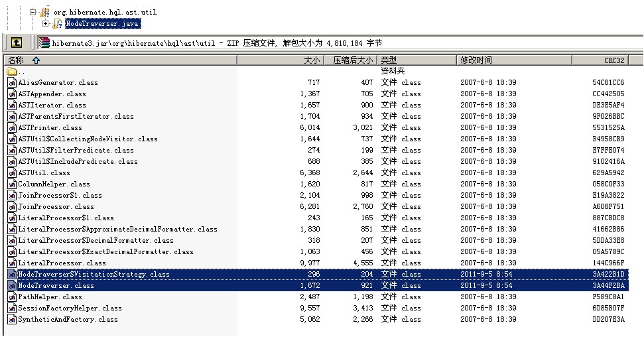Select the LiteralProcessor$1.class file name
644x337 pixels.
click(66, 218)
